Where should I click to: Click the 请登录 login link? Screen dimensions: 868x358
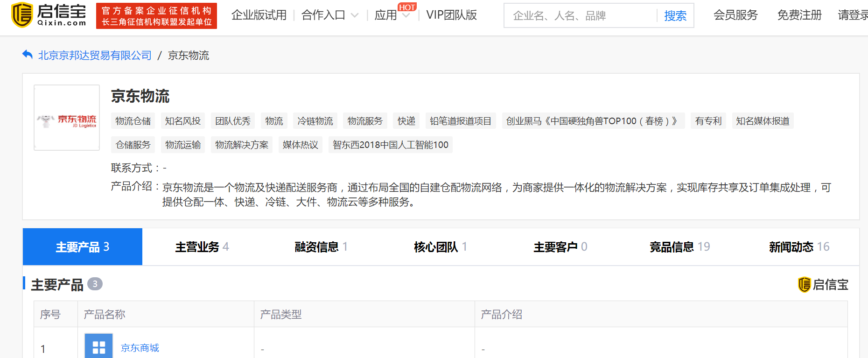[853, 15]
